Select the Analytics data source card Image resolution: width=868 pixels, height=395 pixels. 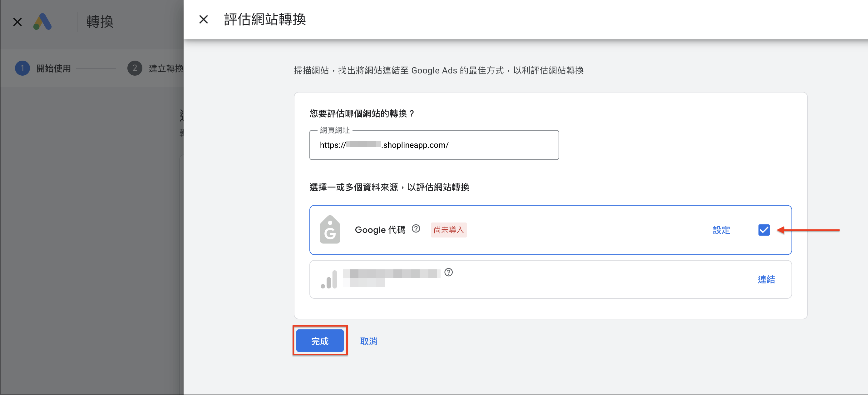click(550, 279)
